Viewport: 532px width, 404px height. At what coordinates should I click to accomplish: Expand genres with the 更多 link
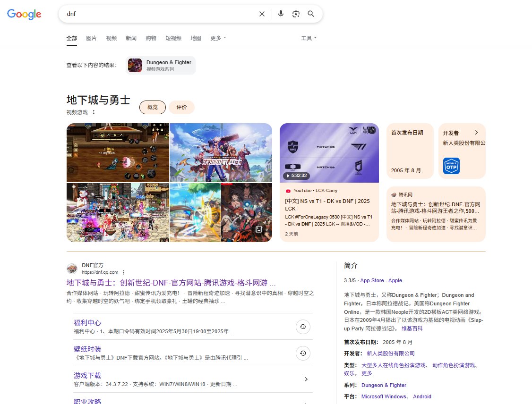pos(367,373)
